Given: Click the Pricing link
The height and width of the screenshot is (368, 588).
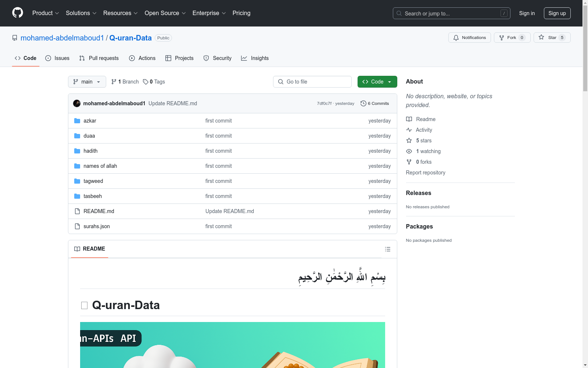Looking at the screenshot, I should [241, 13].
